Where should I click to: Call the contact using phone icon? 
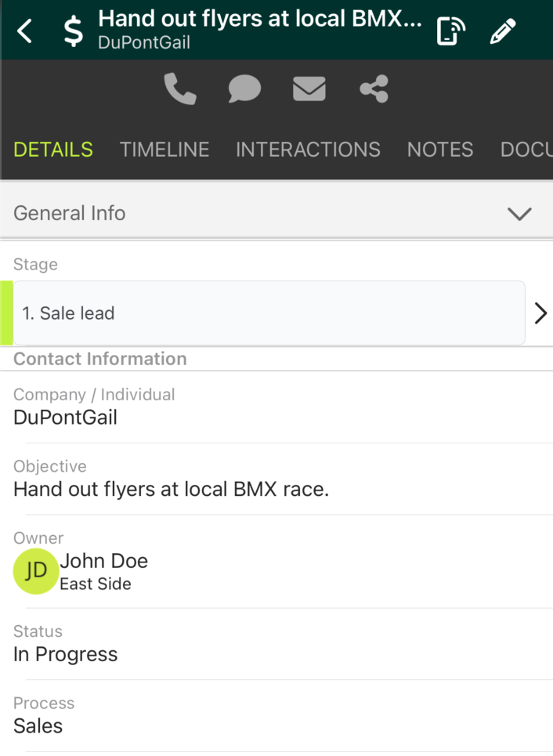(180, 89)
